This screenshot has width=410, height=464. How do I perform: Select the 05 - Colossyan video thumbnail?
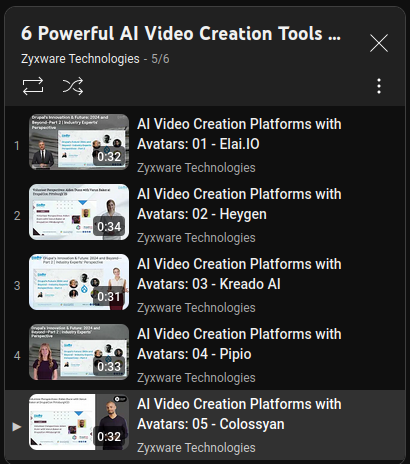tap(79, 422)
